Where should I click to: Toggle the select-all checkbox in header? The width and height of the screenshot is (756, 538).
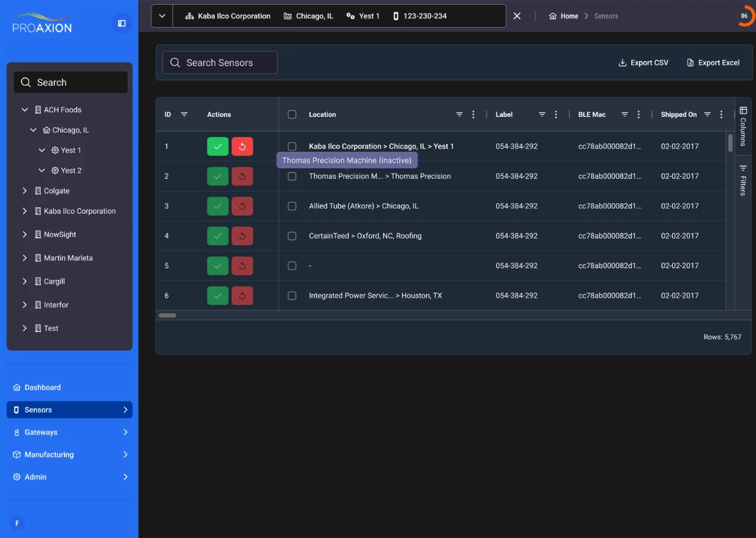[x=292, y=115]
